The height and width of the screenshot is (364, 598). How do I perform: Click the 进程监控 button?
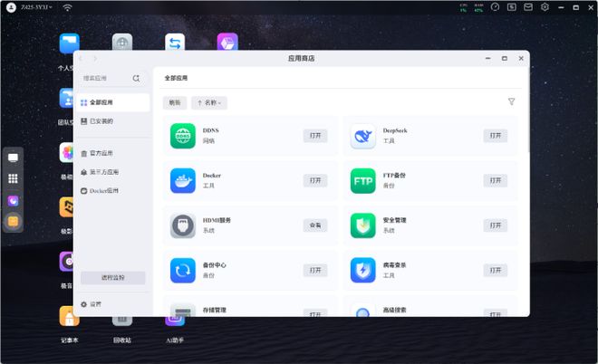point(112,277)
